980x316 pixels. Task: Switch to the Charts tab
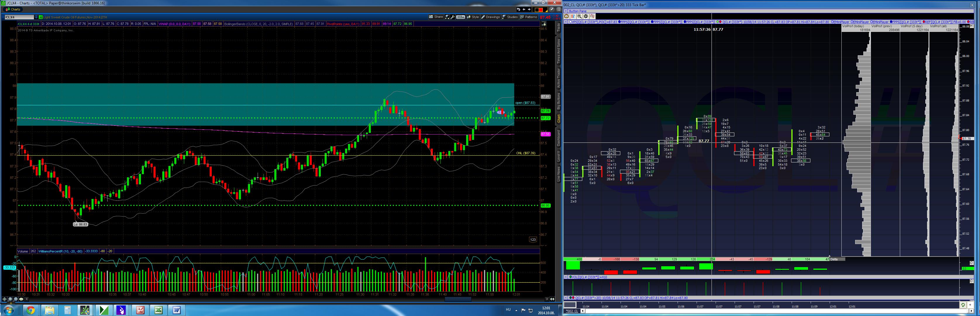13,10
